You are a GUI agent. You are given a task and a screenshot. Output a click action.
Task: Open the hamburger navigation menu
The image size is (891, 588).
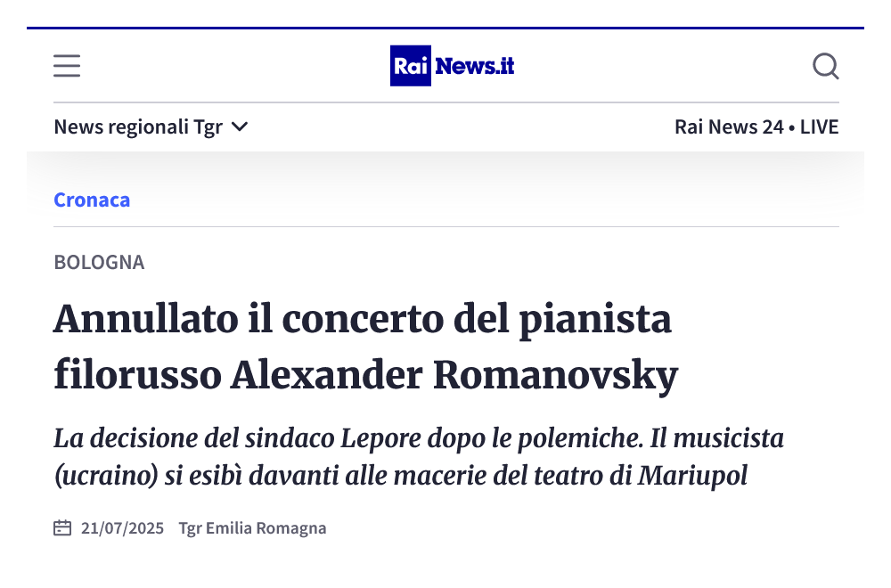point(67,66)
